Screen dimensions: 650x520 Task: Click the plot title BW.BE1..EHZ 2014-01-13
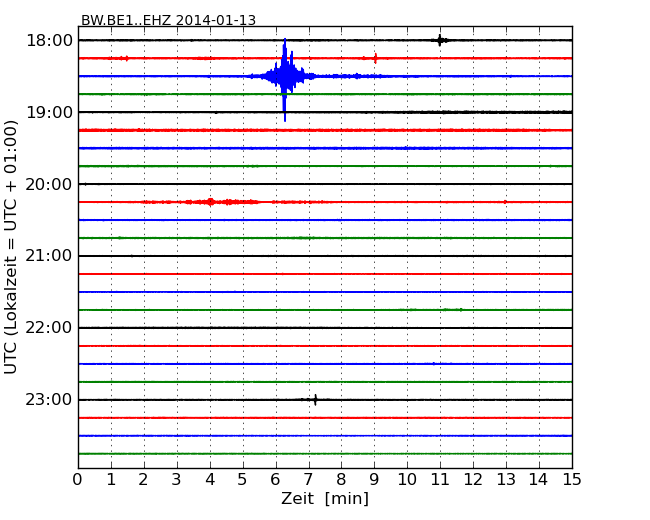coord(168,20)
